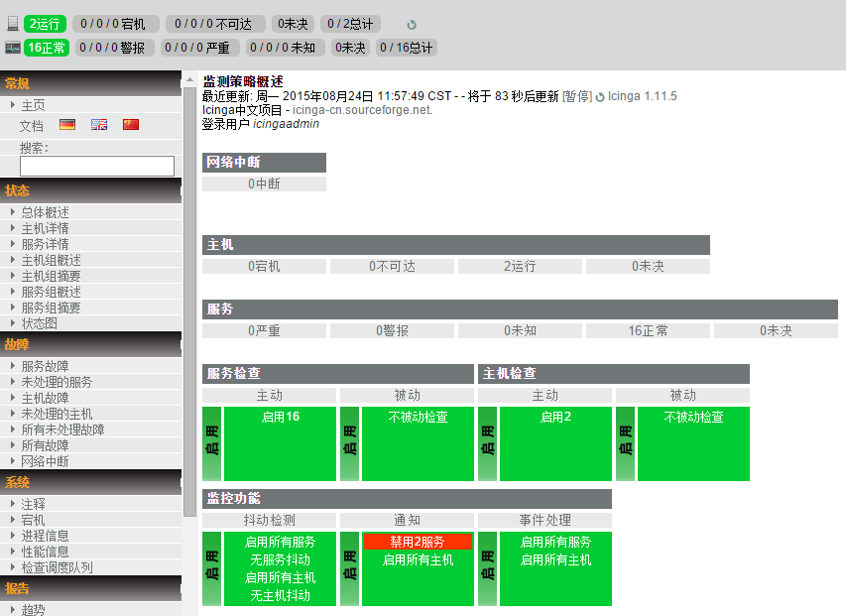Click 启用16 active service checks
846x616 pixels.
[x=280, y=417]
